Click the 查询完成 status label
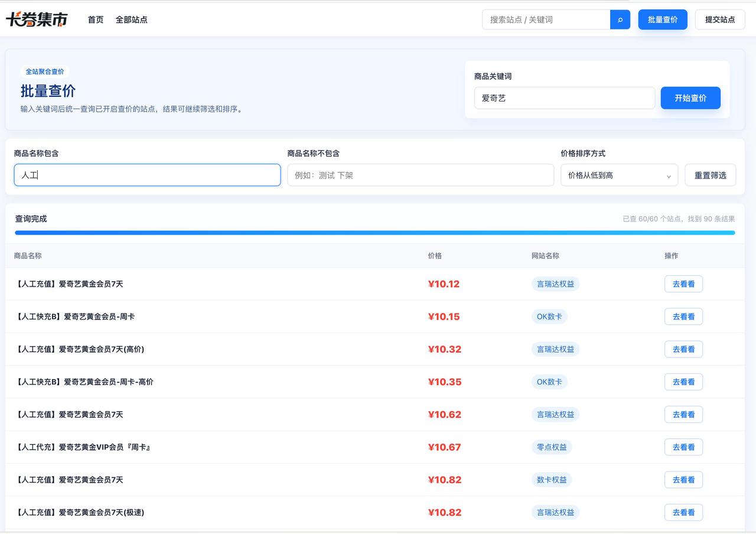The width and height of the screenshot is (756, 534). 31,219
